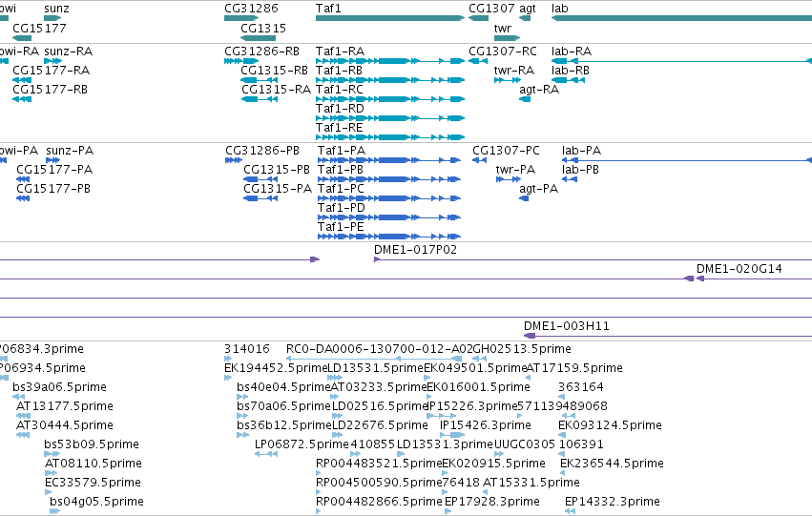Viewport: 812px width, 516px height.
Task: Open the CG1315 gene feature label
Action: click(x=263, y=29)
